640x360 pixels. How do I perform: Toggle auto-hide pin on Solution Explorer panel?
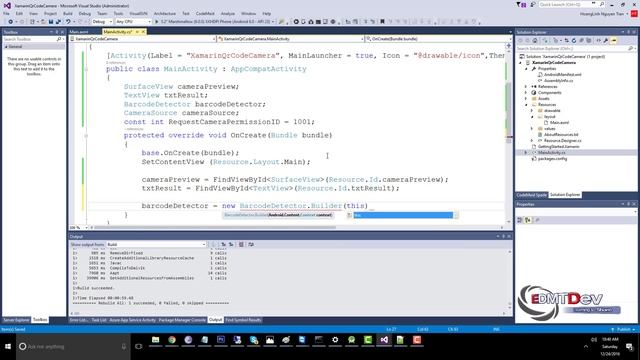(x=629, y=32)
